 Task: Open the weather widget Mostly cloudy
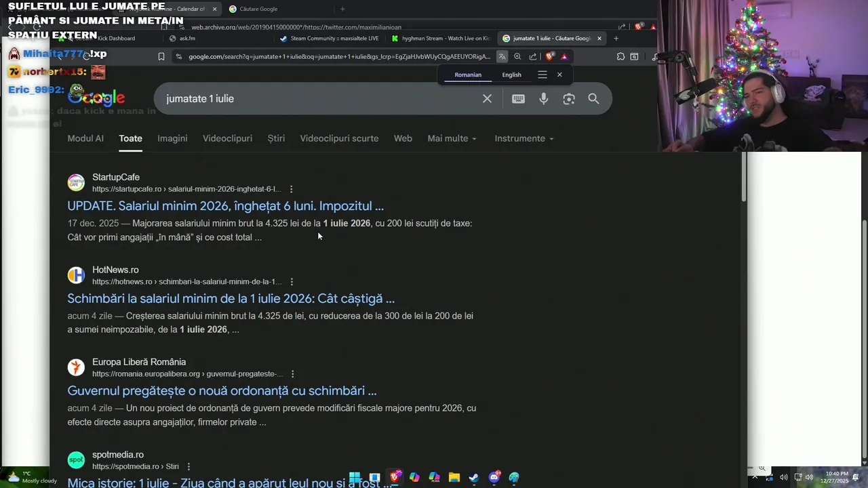(x=31, y=477)
